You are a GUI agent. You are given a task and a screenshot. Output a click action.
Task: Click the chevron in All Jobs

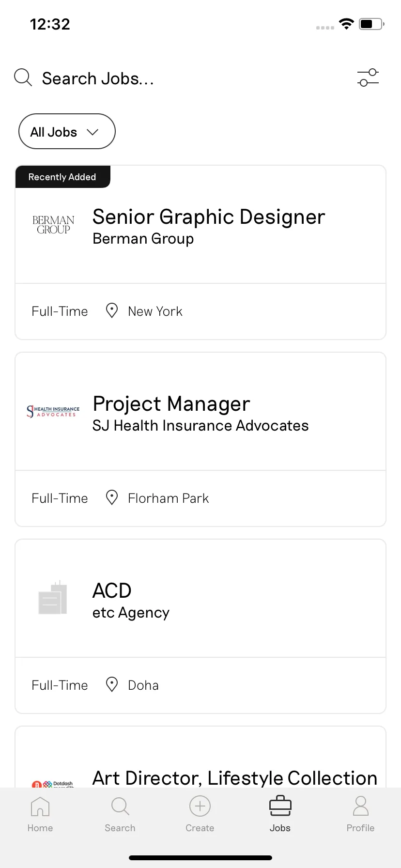[93, 132]
